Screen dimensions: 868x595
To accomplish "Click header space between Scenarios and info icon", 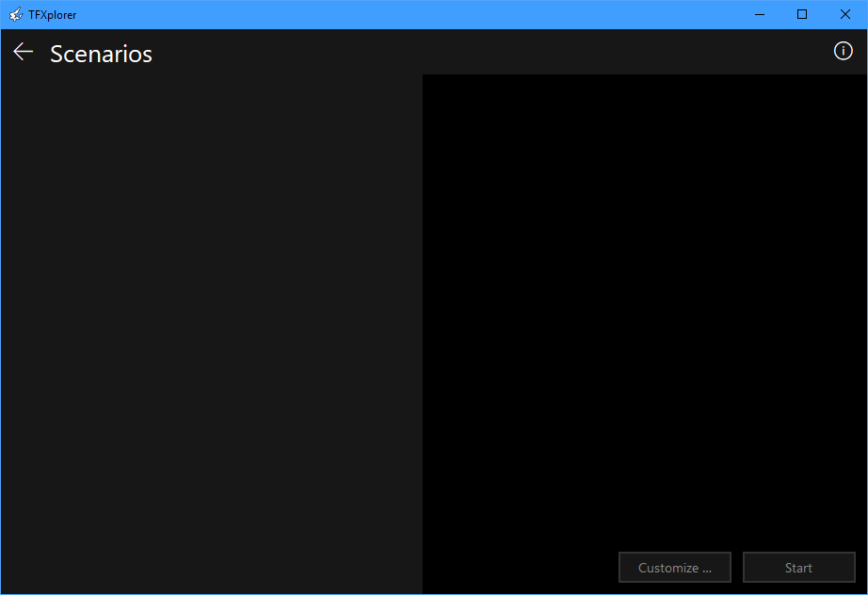I will pyautogui.click(x=490, y=53).
